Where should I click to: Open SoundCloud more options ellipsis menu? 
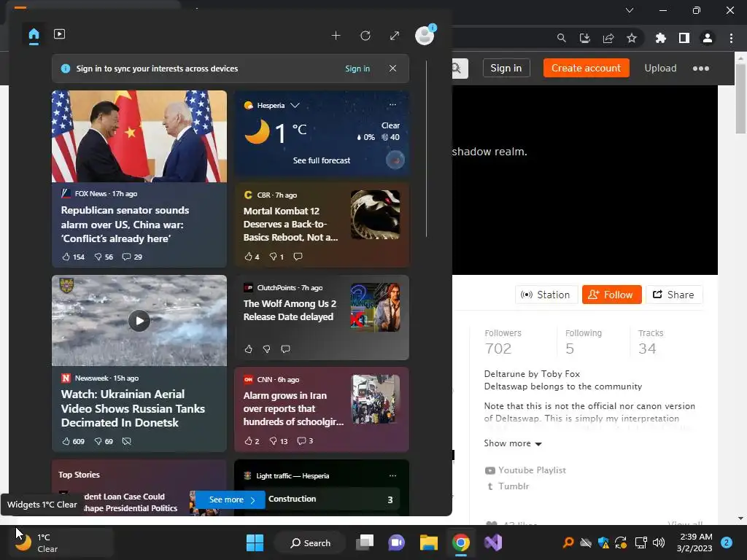(x=701, y=68)
